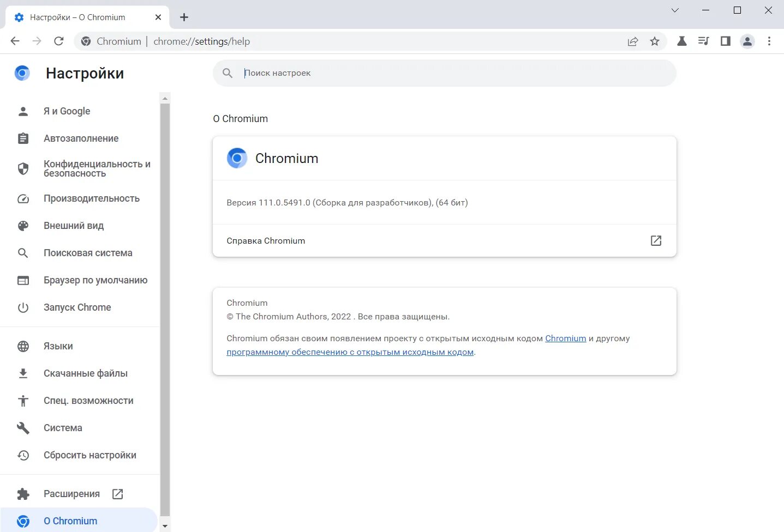
Task: Minimize the browser window
Action: 706,10
